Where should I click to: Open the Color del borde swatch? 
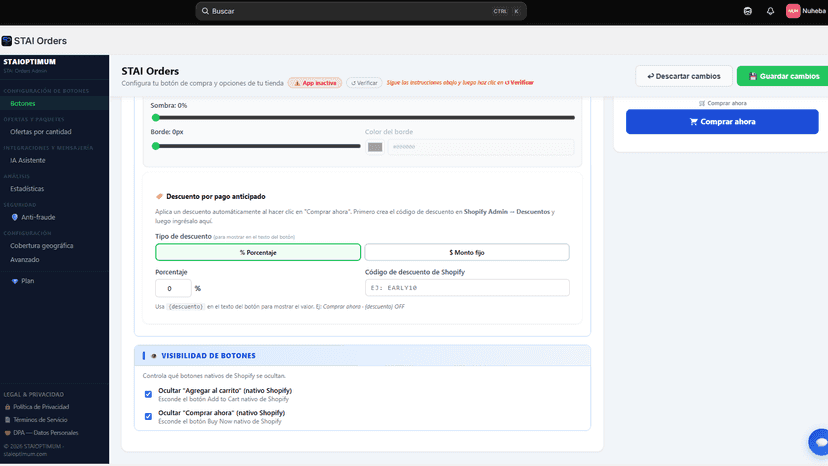375,147
